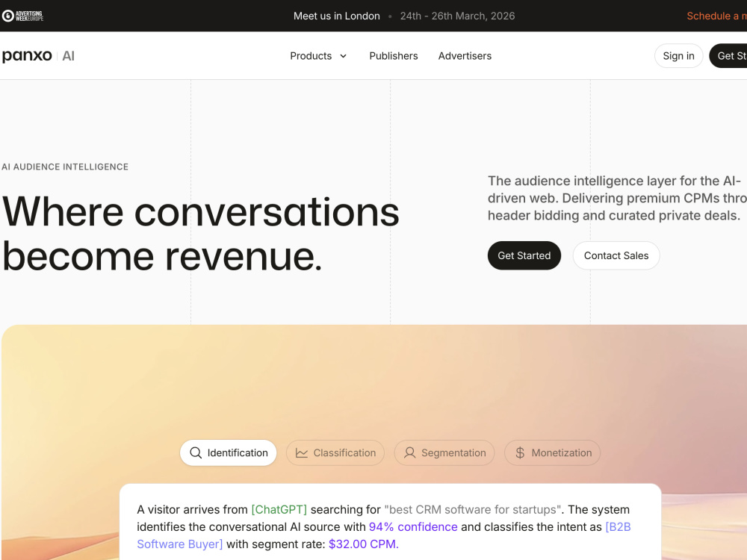The width and height of the screenshot is (747, 560).
Task: Go to the Publishers page
Action: (394, 56)
